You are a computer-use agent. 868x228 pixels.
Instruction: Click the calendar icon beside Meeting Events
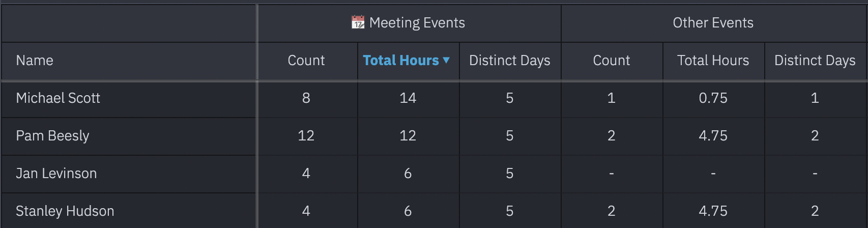pyautogui.click(x=358, y=22)
